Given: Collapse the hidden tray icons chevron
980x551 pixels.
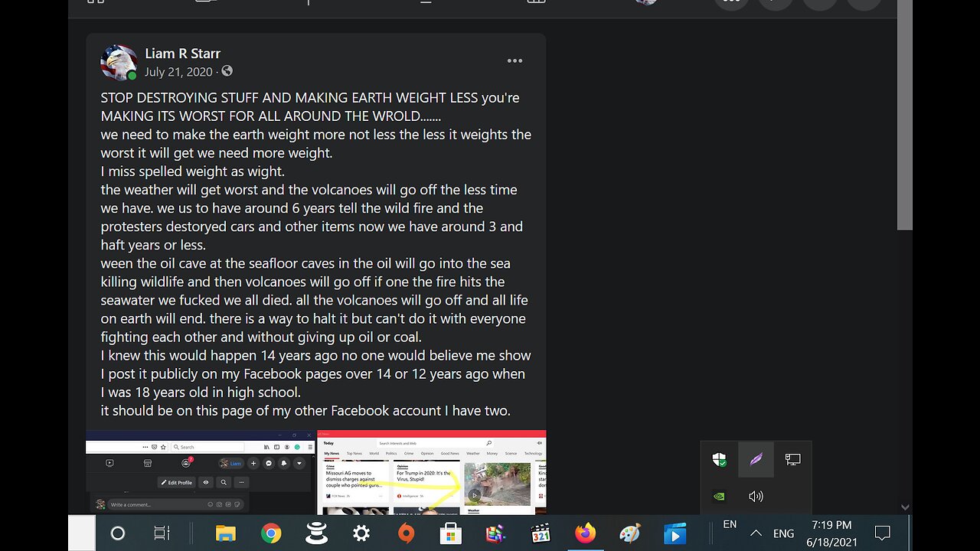Looking at the screenshot, I should click(x=756, y=533).
